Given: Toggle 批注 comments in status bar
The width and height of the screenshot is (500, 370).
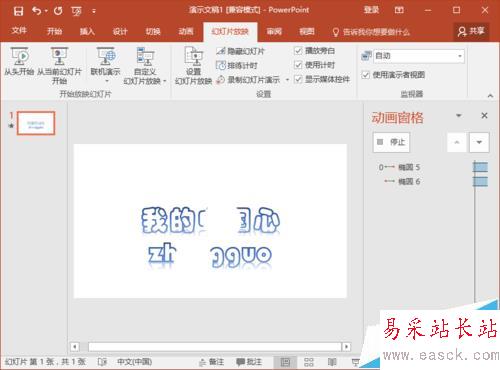Looking at the screenshot, I should tap(249, 362).
